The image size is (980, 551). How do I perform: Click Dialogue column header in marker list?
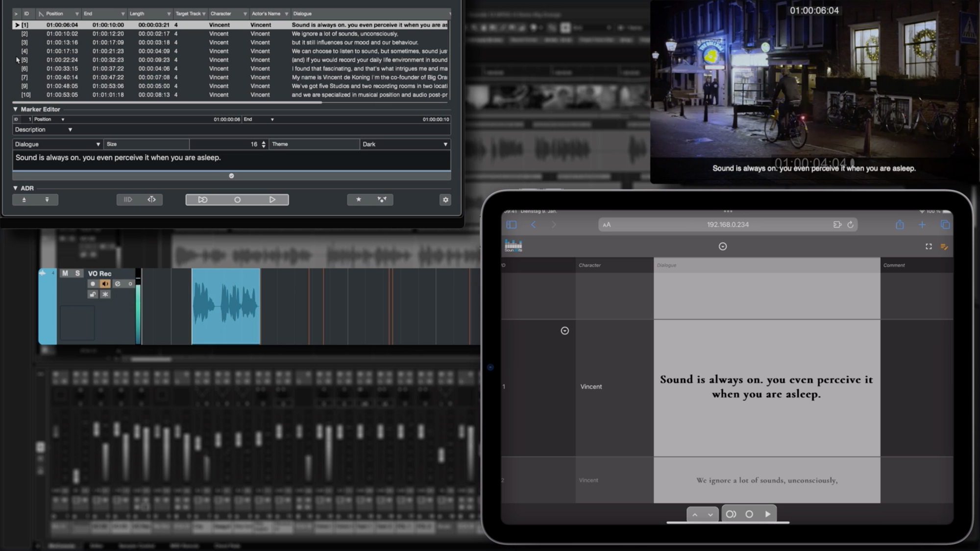(302, 14)
